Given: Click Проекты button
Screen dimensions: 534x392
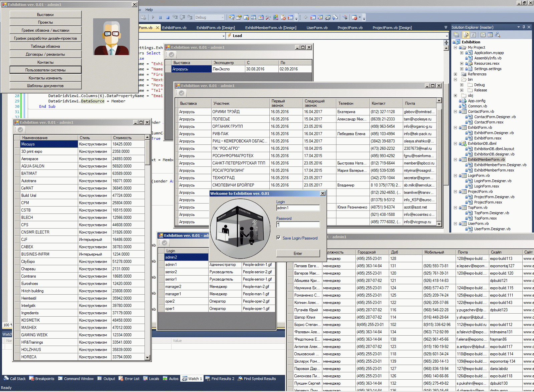Looking at the screenshot, I should pos(45,22).
